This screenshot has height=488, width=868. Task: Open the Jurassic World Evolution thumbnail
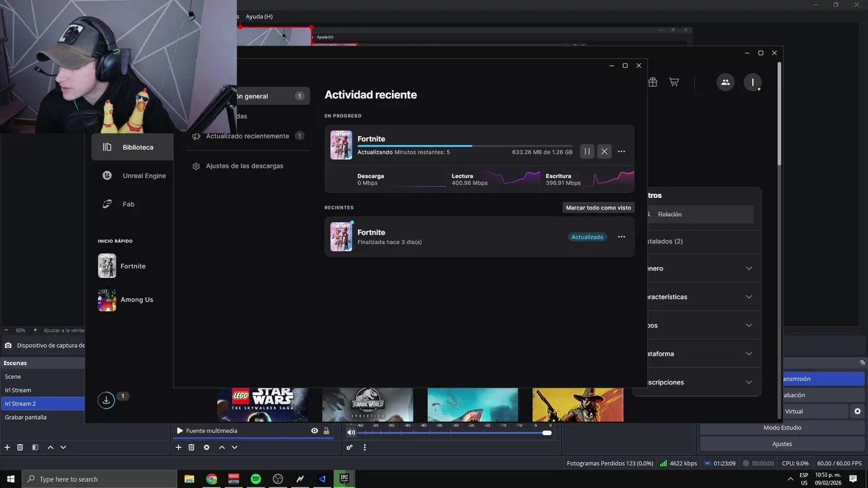(x=368, y=404)
